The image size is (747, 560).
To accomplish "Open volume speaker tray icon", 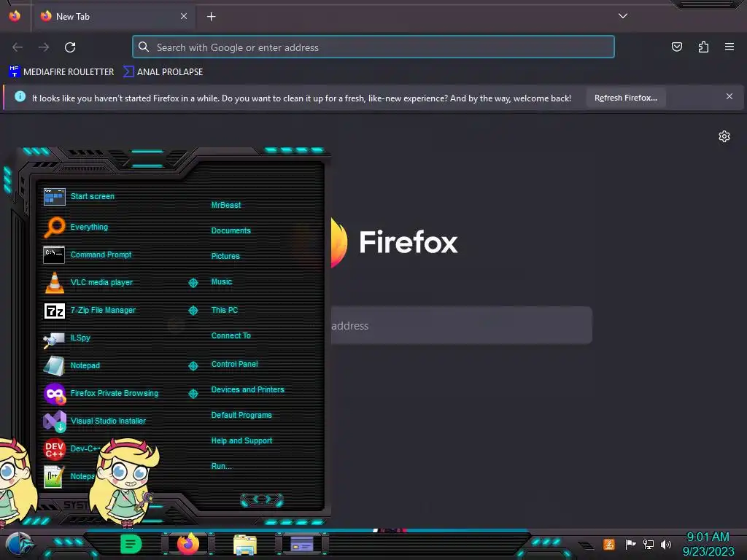I will tap(666, 544).
